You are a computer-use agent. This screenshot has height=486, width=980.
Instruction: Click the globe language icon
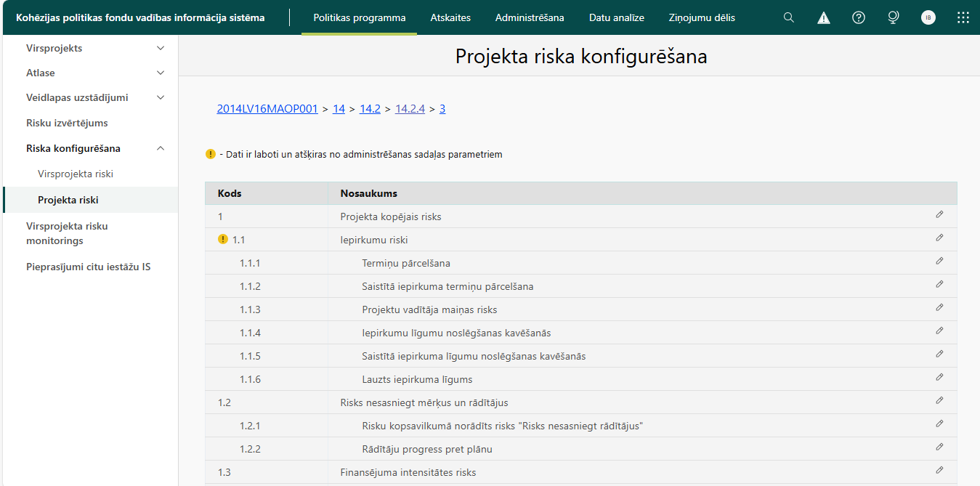tap(894, 17)
